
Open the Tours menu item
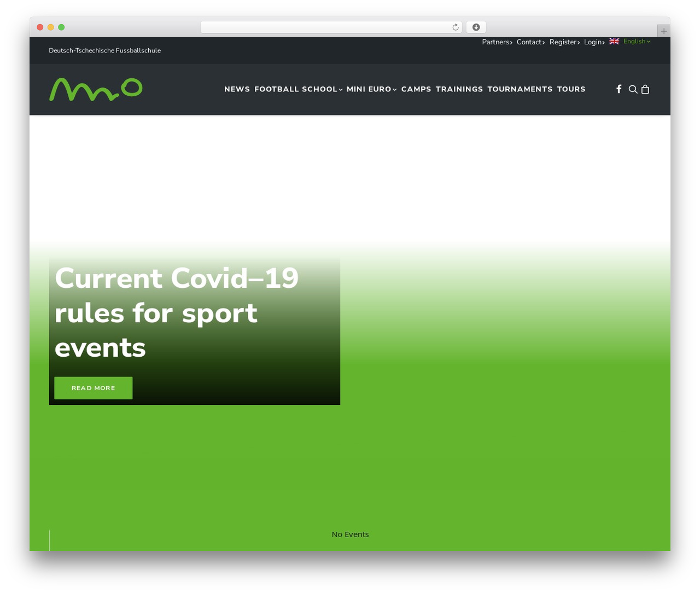571,89
